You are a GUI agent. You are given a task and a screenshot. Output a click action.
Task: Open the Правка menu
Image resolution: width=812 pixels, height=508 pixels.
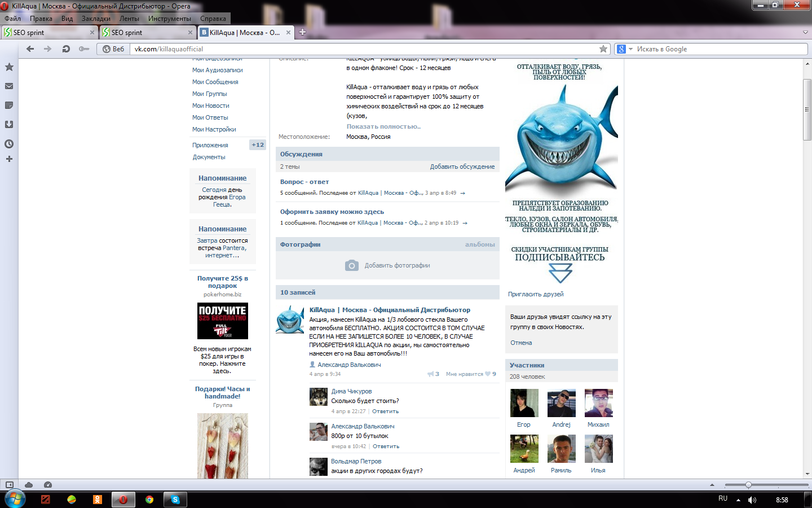(41, 19)
